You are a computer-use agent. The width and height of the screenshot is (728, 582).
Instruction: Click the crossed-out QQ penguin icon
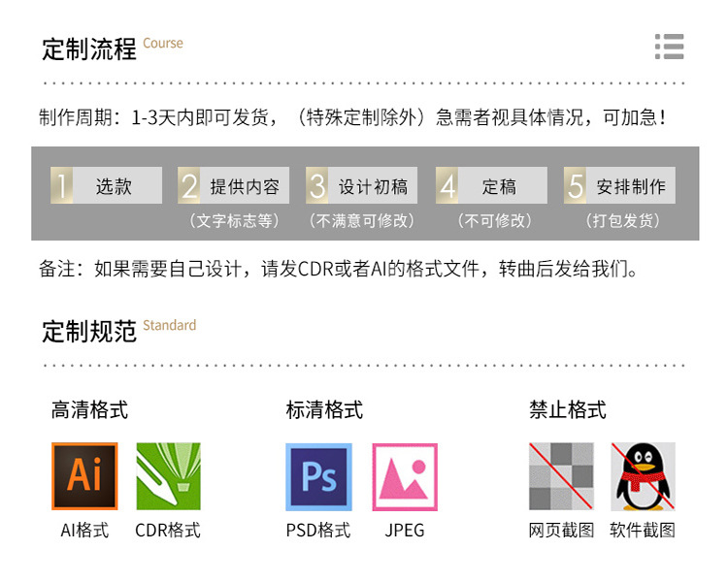[643, 476]
